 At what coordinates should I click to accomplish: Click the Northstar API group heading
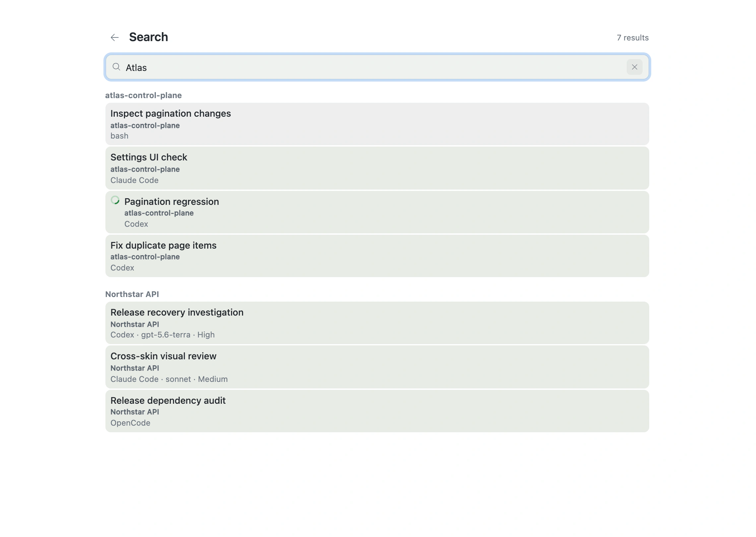point(132,294)
